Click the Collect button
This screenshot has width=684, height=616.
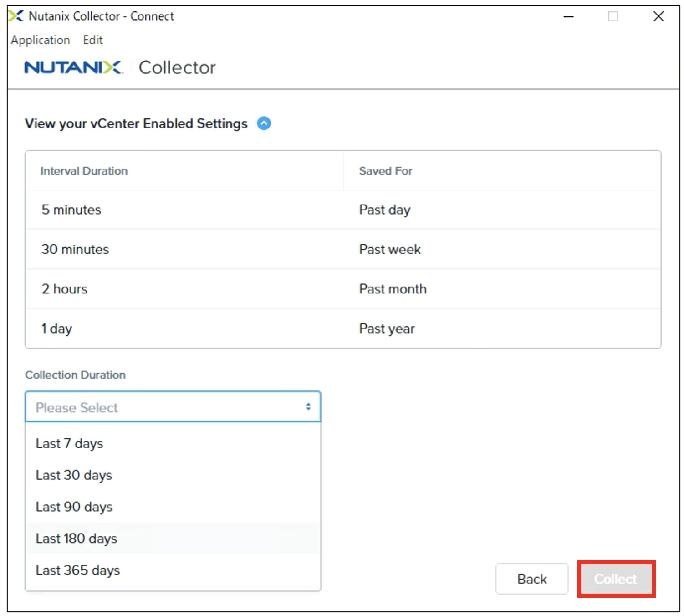616,579
